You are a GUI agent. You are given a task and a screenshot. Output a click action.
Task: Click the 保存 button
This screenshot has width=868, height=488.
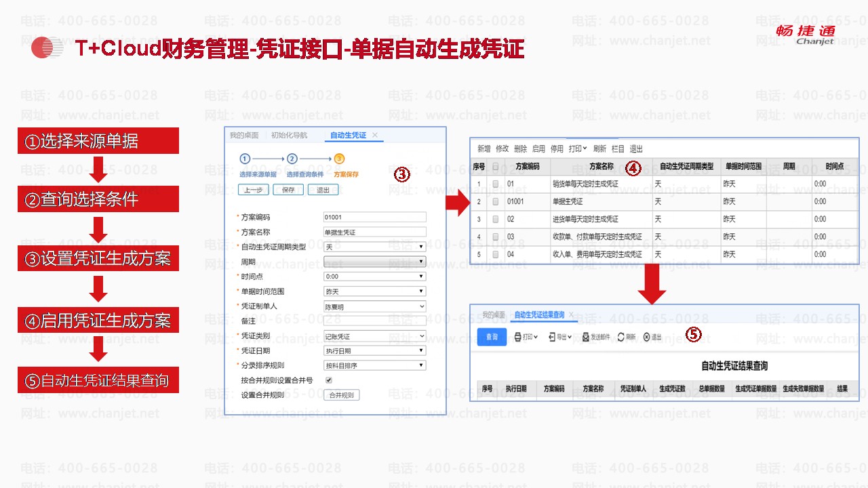(288, 190)
